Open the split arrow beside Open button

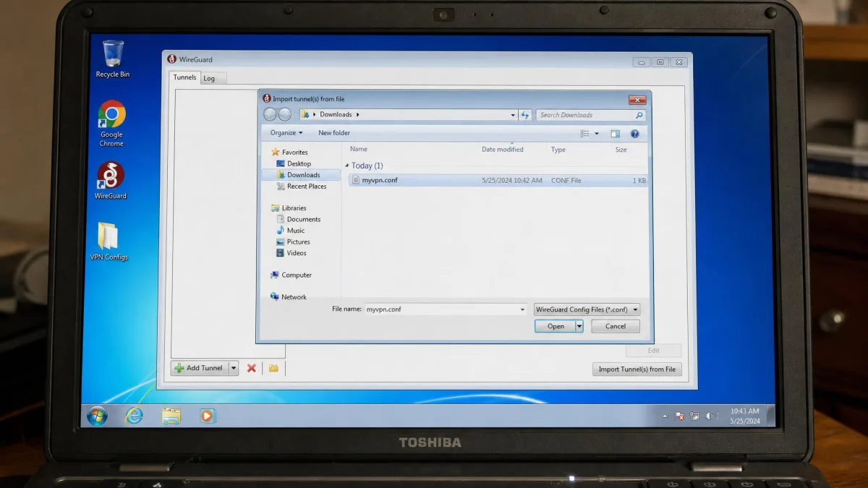point(579,327)
